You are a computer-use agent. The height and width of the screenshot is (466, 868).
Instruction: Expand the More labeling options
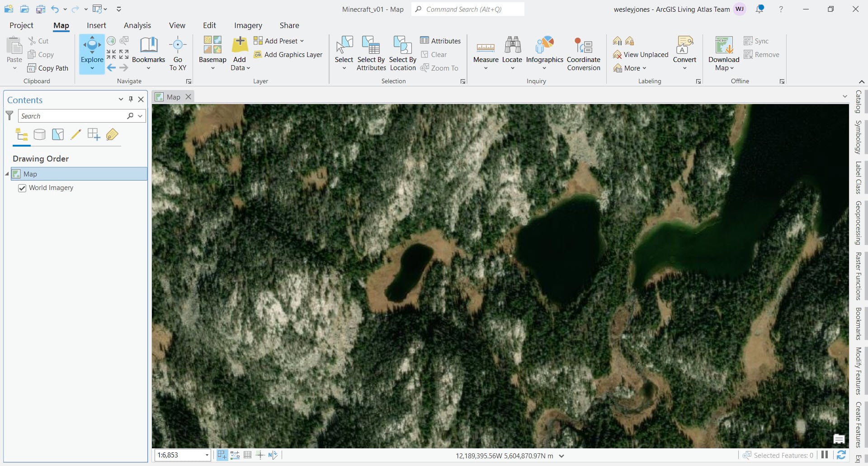point(630,68)
